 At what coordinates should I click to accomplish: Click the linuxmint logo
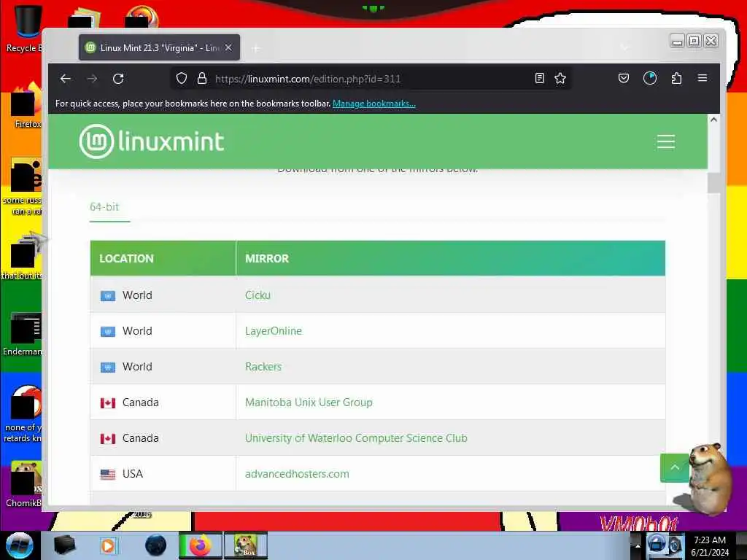(152, 141)
